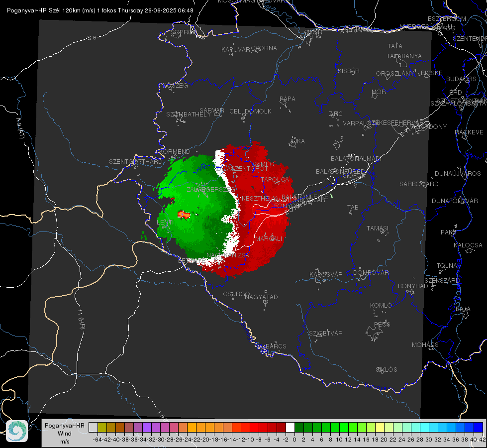Viewport: 487px width, 448px height.
Task: Click the MARCALI city label
Action: [x=269, y=239]
